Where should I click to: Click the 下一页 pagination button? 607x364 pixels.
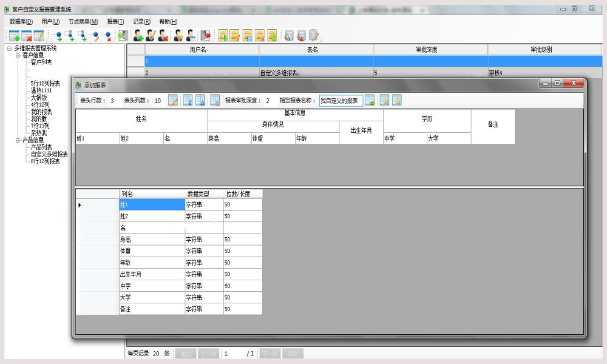(x=270, y=354)
